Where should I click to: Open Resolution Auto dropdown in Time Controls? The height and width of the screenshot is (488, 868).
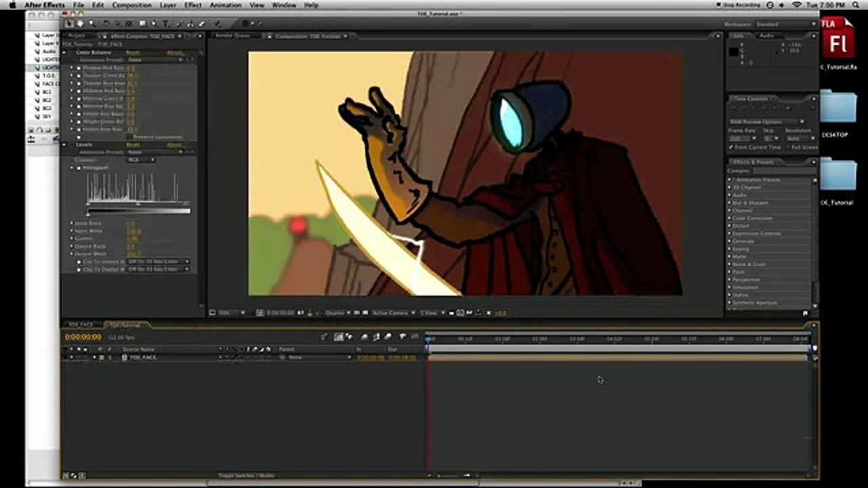(800, 138)
